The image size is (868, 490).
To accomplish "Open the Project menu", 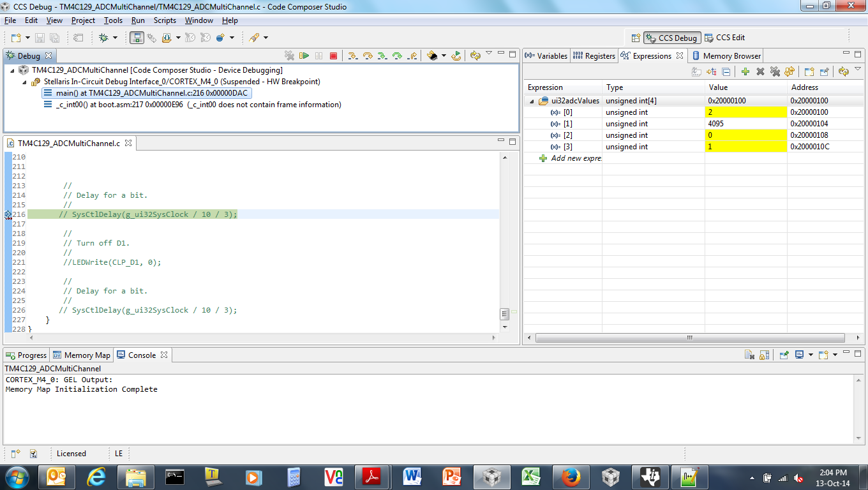I will tap(83, 20).
